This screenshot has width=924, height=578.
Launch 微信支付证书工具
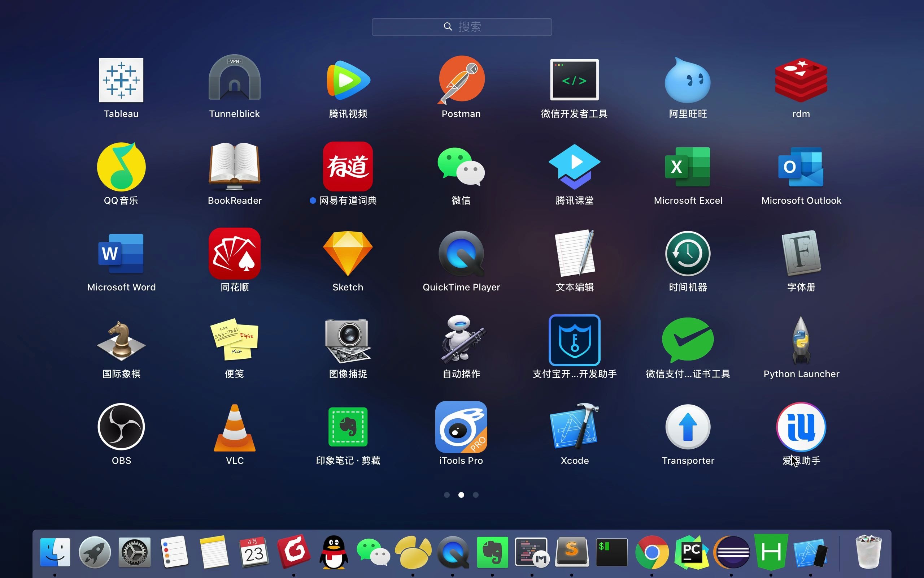(688, 340)
